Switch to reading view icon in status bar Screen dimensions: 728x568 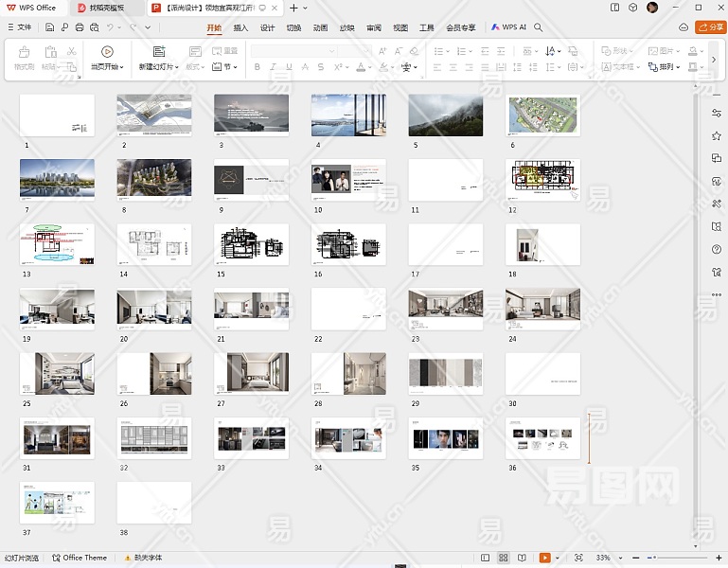click(x=522, y=559)
